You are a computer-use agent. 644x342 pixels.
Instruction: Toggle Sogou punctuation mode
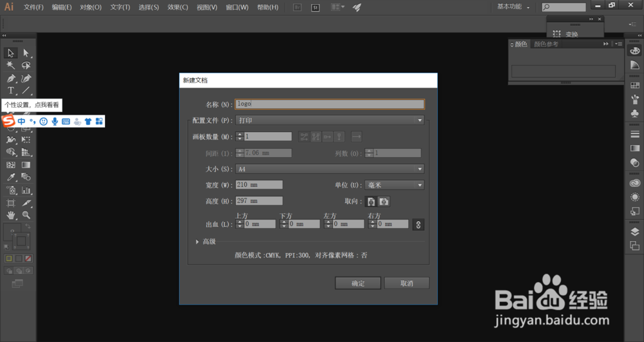click(32, 121)
